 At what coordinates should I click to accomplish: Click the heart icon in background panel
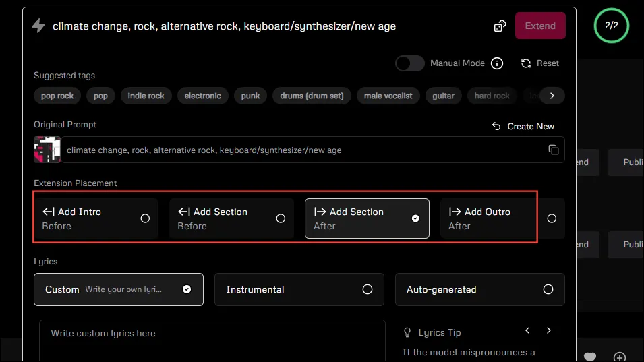coord(590,357)
